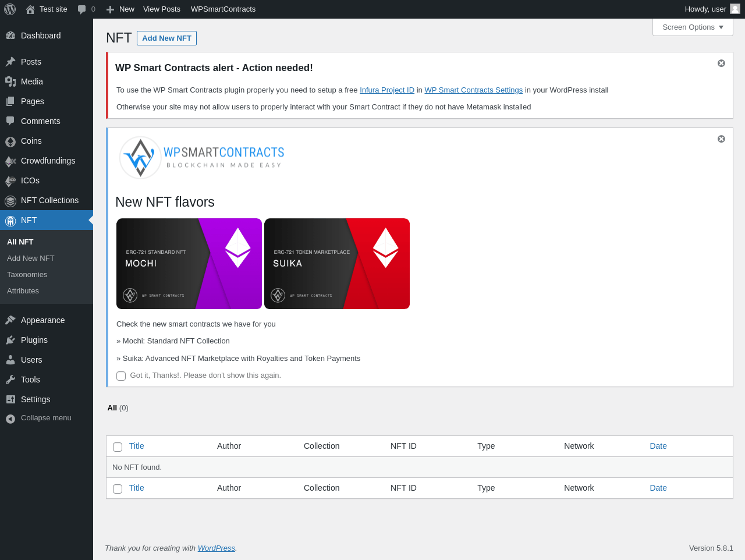Open the Dashboard menu item
Screen dimensions: 745x560
[x=47, y=36]
